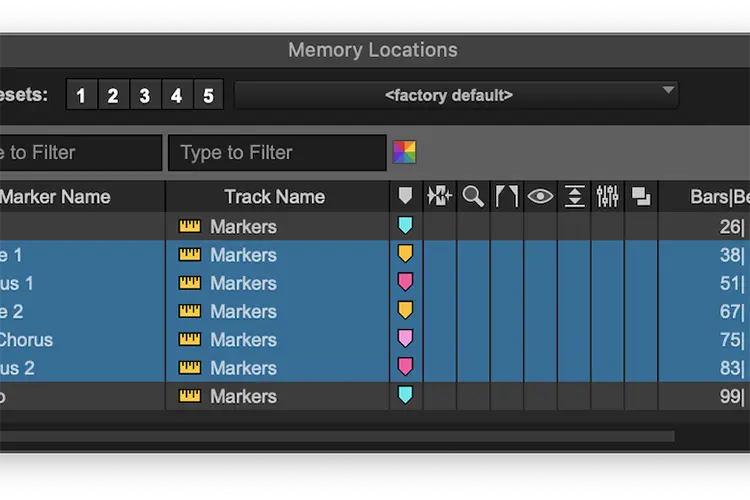Click the group enables mixer column icon
The height and width of the screenshot is (500, 750).
[607, 196]
